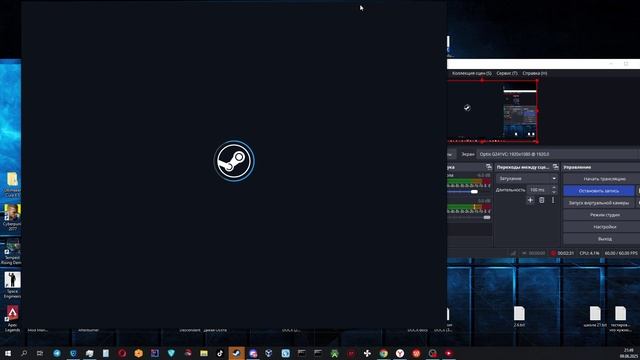Image resolution: width=640 pixels, height=360 pixels.
Task: Open the VirtualBox cube icon on the taskbar
Action: coord(269,353)
